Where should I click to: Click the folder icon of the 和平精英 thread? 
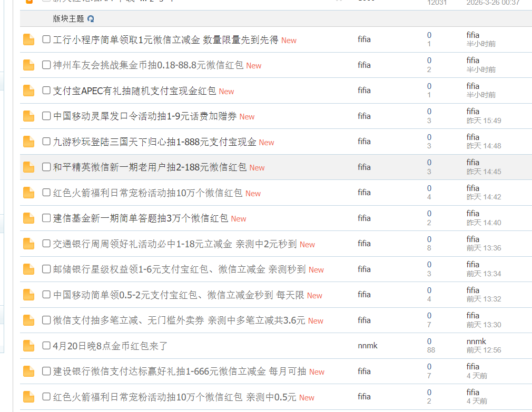(28, 167)
